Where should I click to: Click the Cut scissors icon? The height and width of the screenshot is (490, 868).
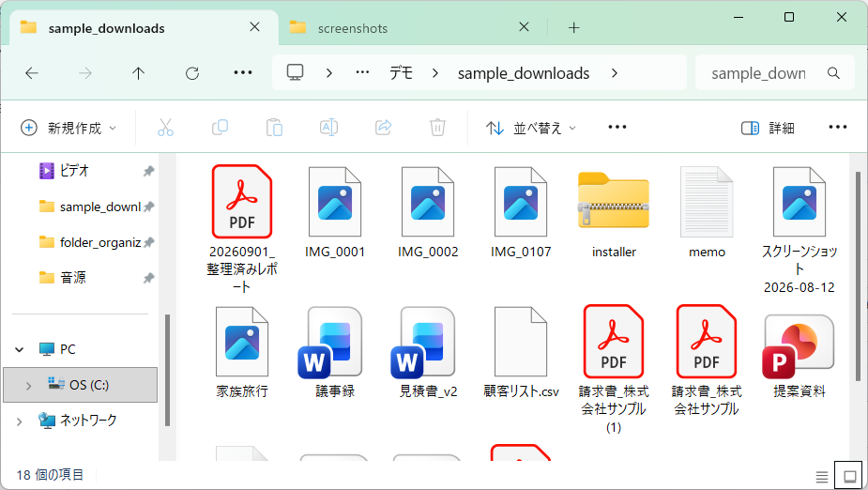pos(165,128)
